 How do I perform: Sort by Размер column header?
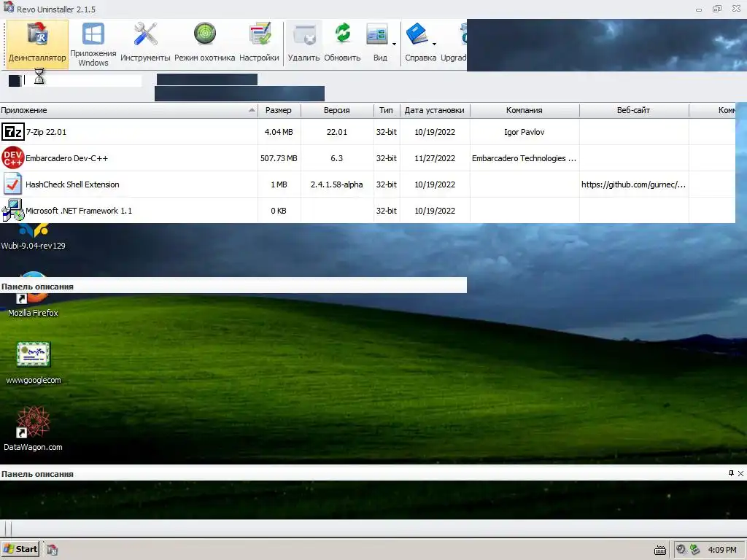click(279, 111)
